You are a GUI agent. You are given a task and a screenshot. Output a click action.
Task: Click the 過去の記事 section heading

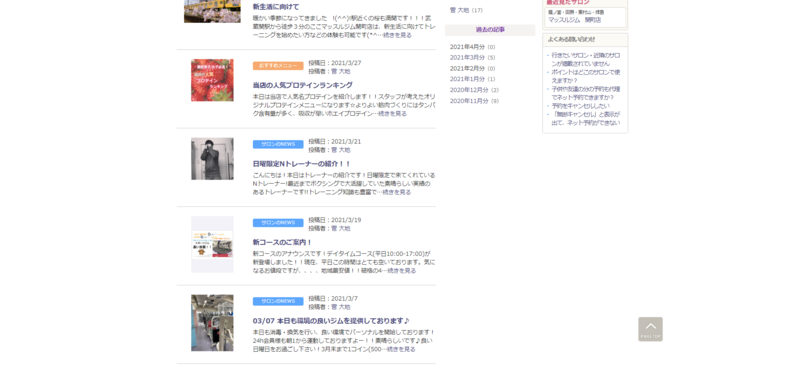tap(490, 30)
